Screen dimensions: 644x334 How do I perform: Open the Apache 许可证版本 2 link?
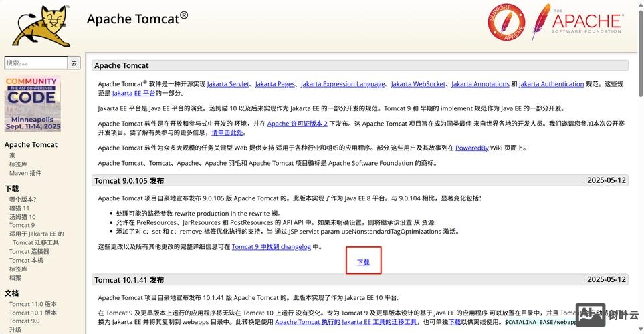point(298,124)
